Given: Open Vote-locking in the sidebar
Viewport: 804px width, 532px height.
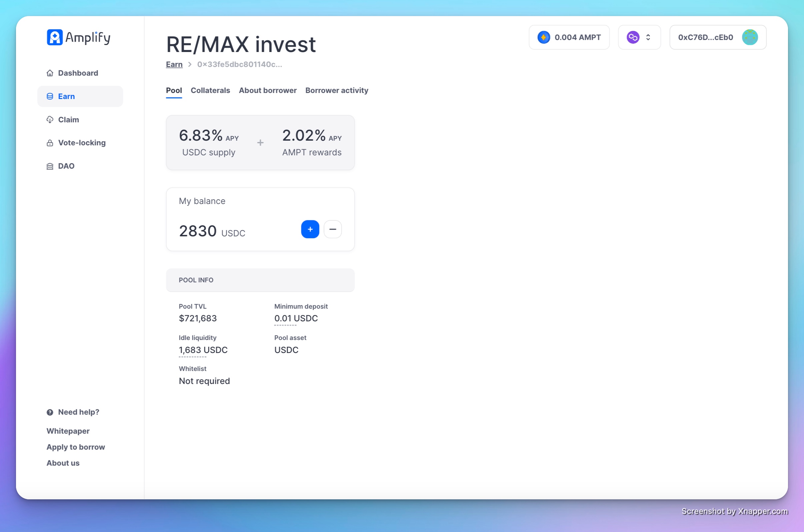Looking at the screenshot, I should click(x=80, y=143).
